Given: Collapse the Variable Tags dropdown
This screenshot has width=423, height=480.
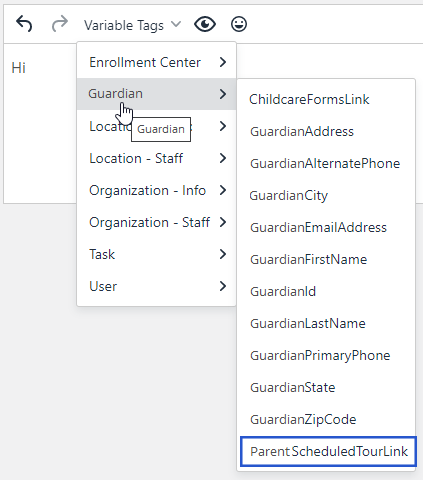Looking at the screenshot, I should (x=132, y=25).
